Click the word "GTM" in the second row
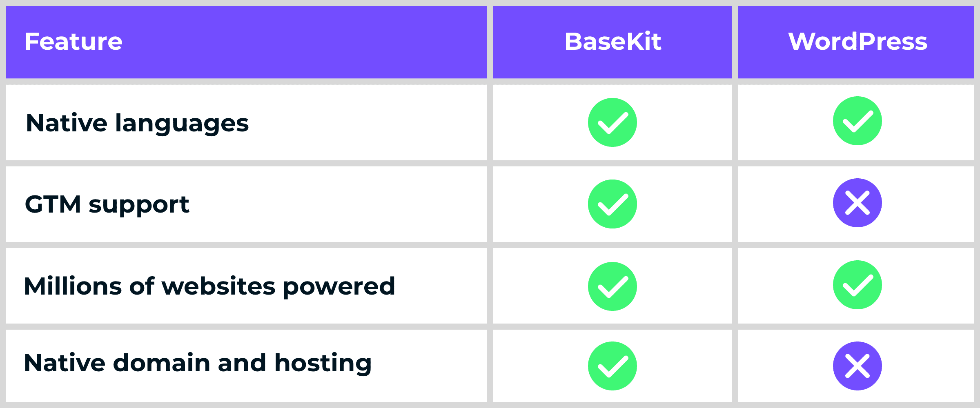 (53, 204)
